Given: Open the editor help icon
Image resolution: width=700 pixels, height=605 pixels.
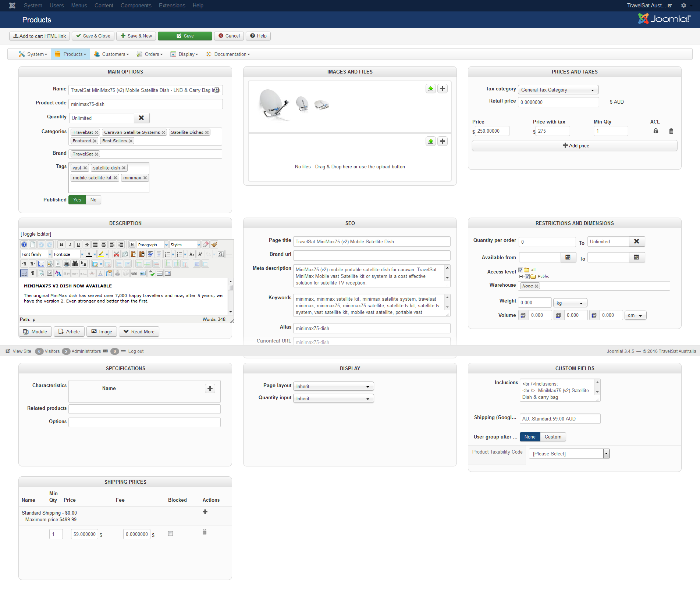Looking at the screenshot, I should (24, 245).
